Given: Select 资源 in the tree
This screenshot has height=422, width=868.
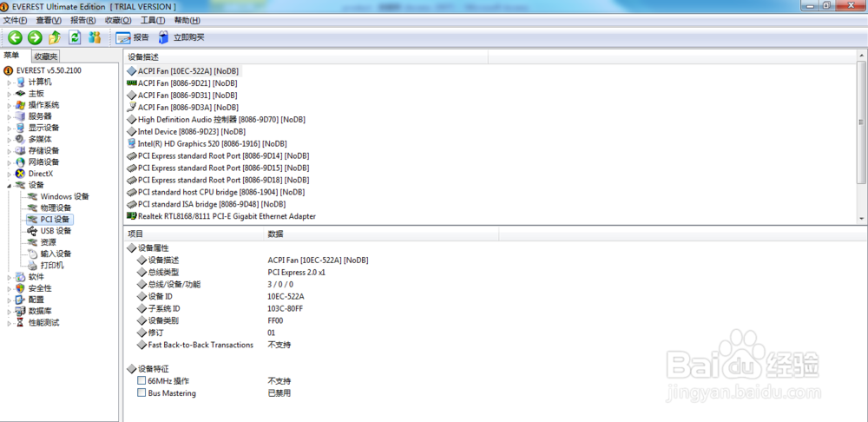Looking at the screenshot, I should click(x=48, y=242).
